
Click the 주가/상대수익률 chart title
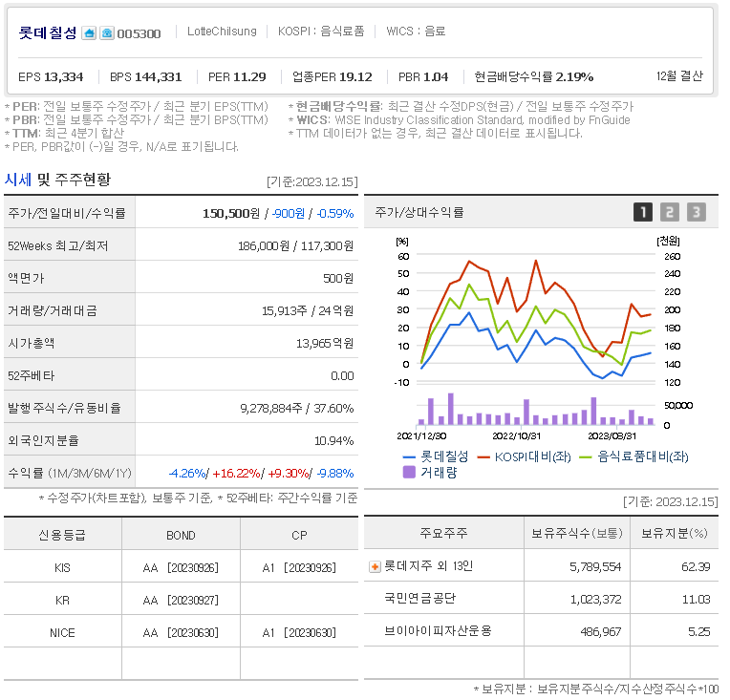point(419,213)
